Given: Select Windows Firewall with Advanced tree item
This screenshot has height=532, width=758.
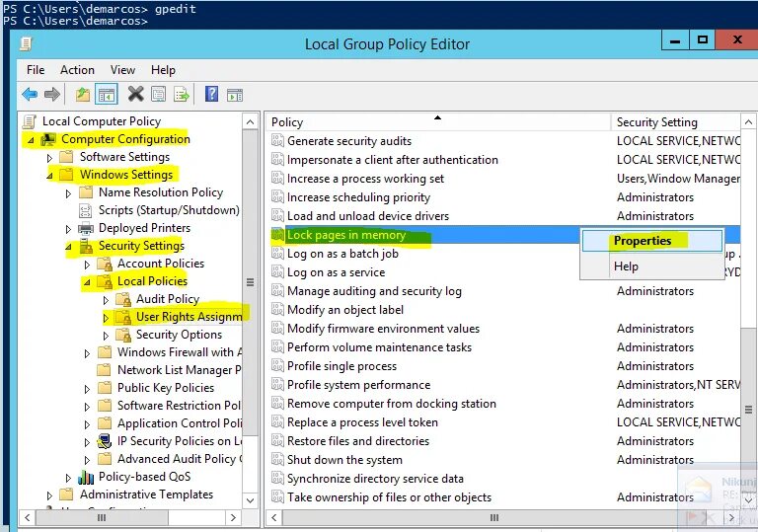Looking at the screenshot, I should pos(180,352).
